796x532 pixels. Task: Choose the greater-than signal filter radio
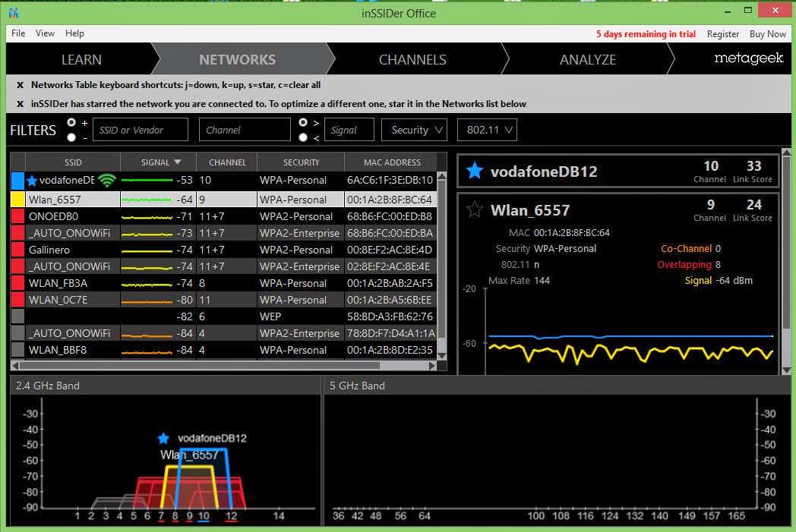click(x=303, y=122)
